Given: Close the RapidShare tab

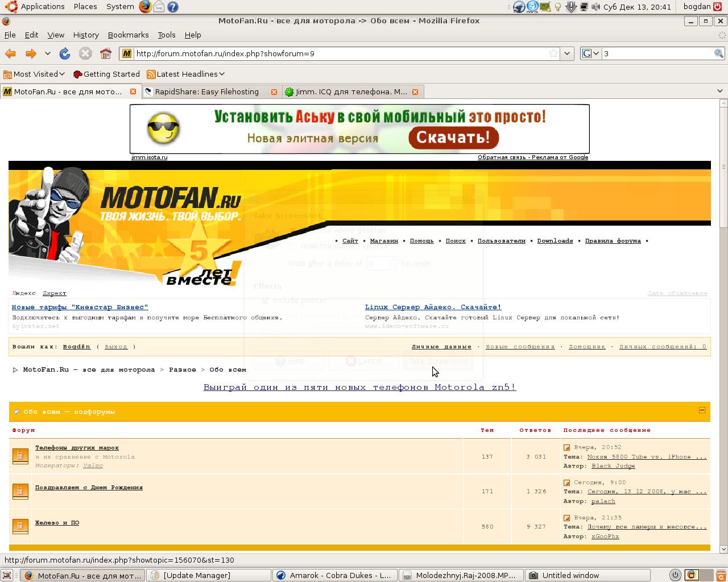Looking at the screenshot, I should [x=274, y=92].
